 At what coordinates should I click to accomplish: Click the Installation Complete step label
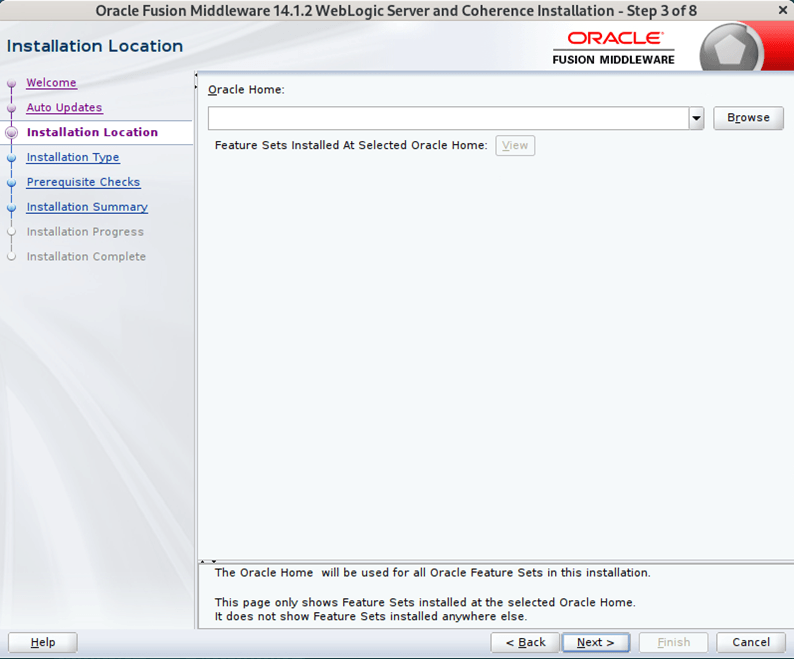86,256
